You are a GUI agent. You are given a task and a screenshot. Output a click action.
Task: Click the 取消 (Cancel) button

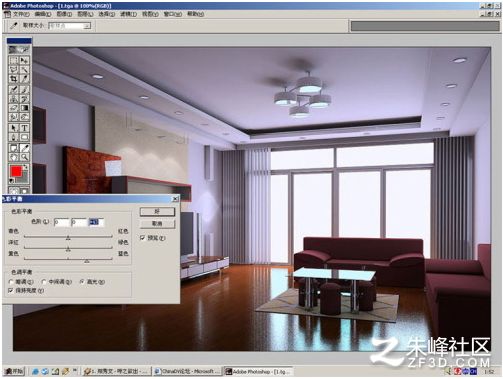coord(157,223)
